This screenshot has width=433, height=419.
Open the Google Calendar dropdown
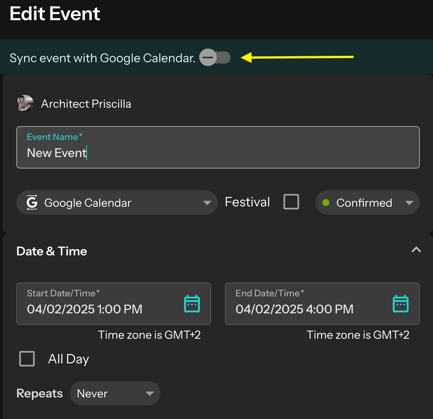point(117,202)
